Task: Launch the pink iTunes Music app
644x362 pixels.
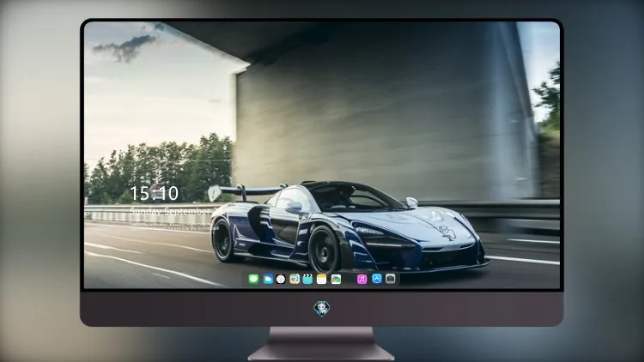Action: [x=361, y=279]
